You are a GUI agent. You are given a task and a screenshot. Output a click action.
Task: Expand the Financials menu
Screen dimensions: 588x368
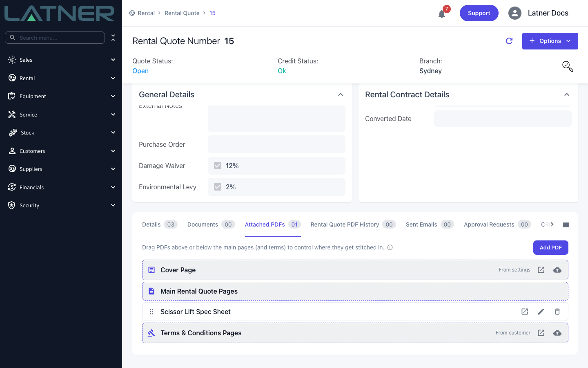click(x=61, y=187)
